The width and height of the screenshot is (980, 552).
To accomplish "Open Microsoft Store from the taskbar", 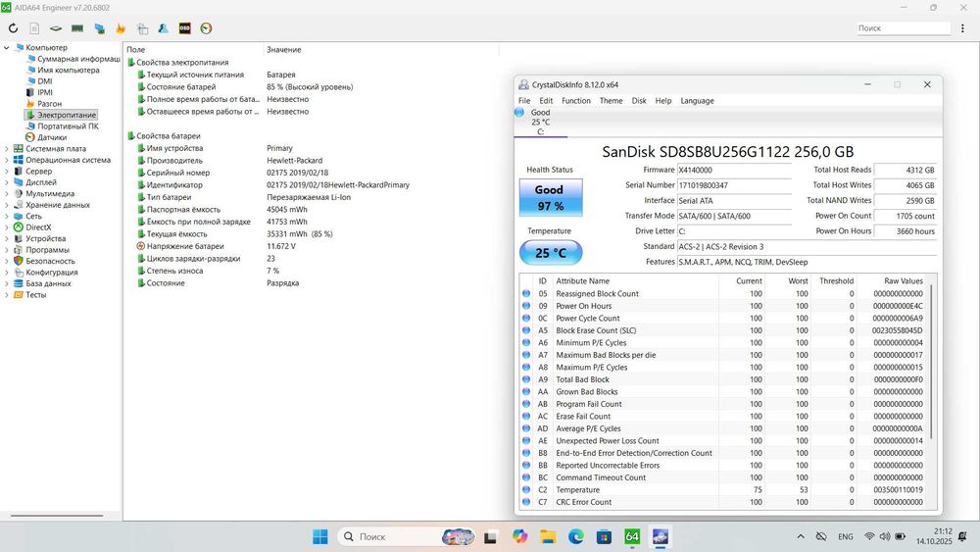I will point(604,536).
